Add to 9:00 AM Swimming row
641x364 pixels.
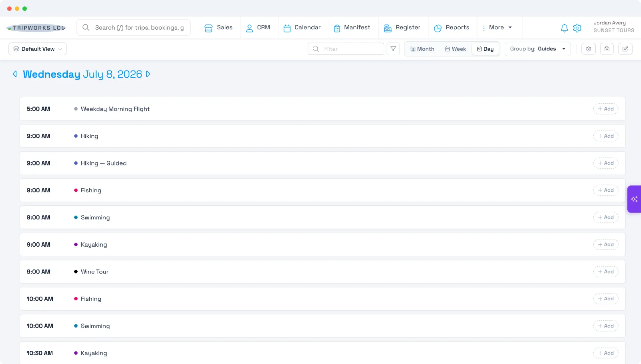(x=606, y=217)
